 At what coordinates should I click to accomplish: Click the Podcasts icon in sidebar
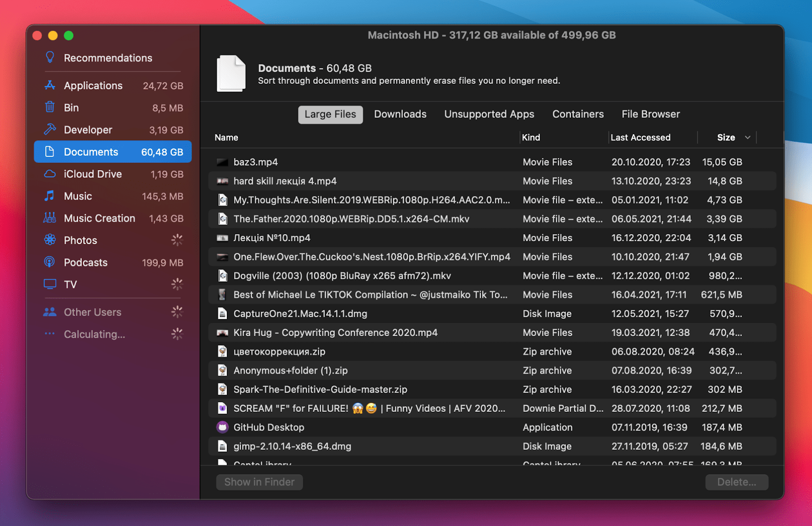[50, 262]
